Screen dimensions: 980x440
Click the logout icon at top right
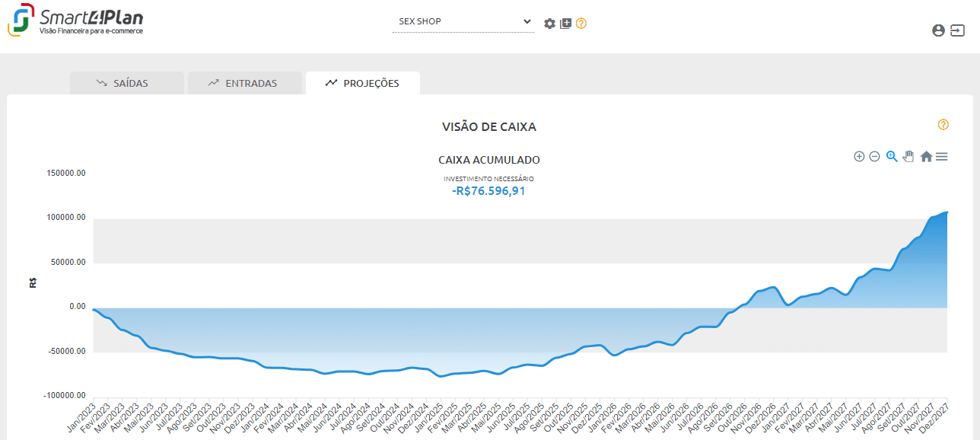coord(957,30)
